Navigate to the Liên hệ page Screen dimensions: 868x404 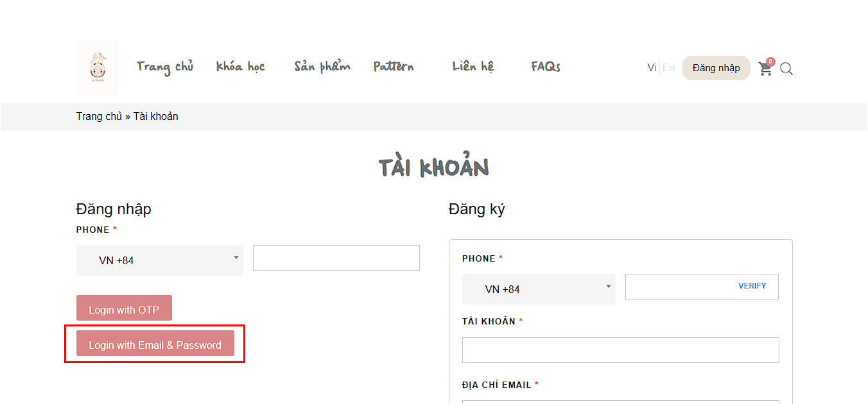(473, 67)
